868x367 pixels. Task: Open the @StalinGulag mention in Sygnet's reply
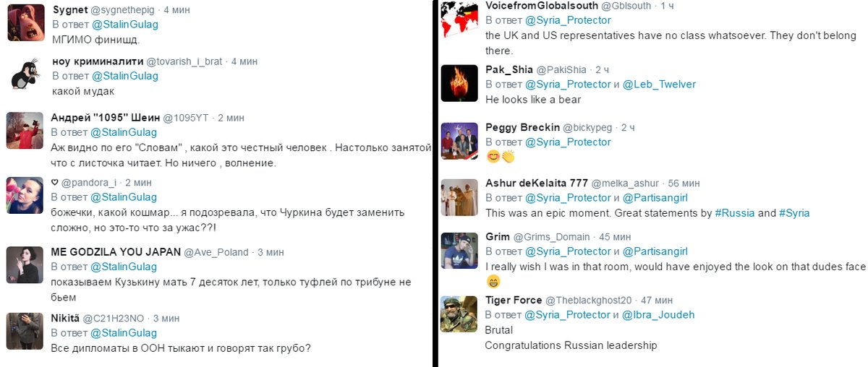pos(124,24)
